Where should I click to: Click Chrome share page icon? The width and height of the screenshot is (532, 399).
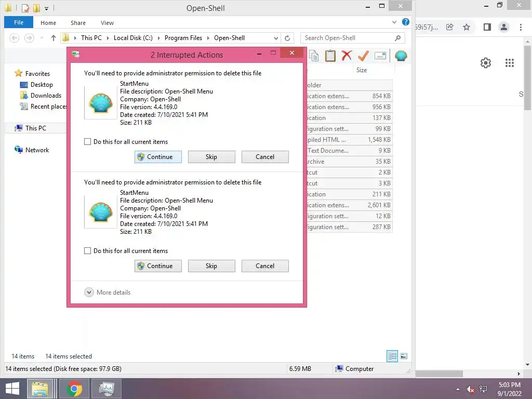(450, 27)
